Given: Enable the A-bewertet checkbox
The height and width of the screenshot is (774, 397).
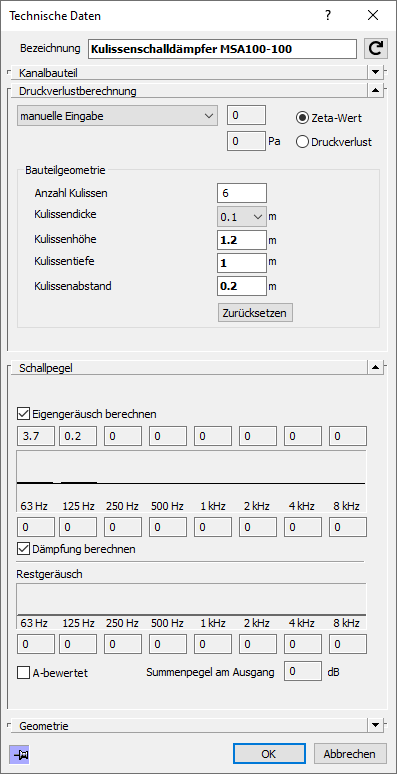Looking at the screenshot, I should pos(23,672).
